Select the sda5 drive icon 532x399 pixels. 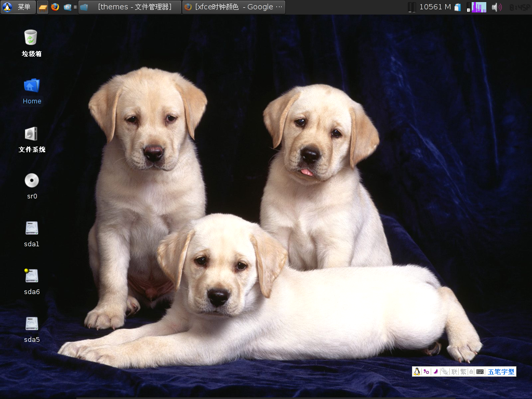coord(32,324)
